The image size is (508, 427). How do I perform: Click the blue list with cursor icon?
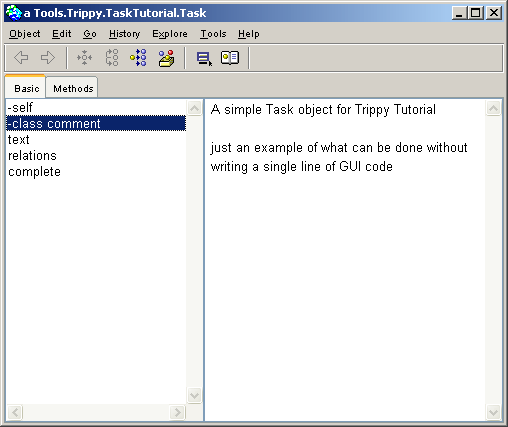[204, 58]
